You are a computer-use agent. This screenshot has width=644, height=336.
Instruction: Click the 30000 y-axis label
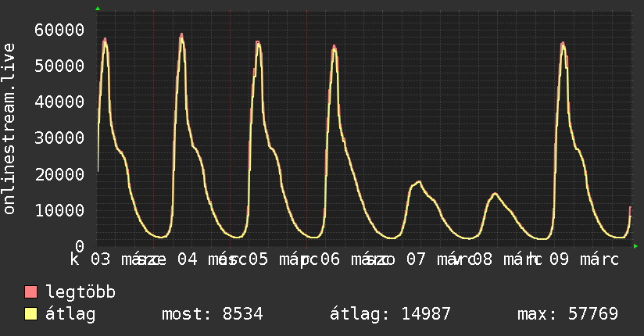(x=59, y=138)
